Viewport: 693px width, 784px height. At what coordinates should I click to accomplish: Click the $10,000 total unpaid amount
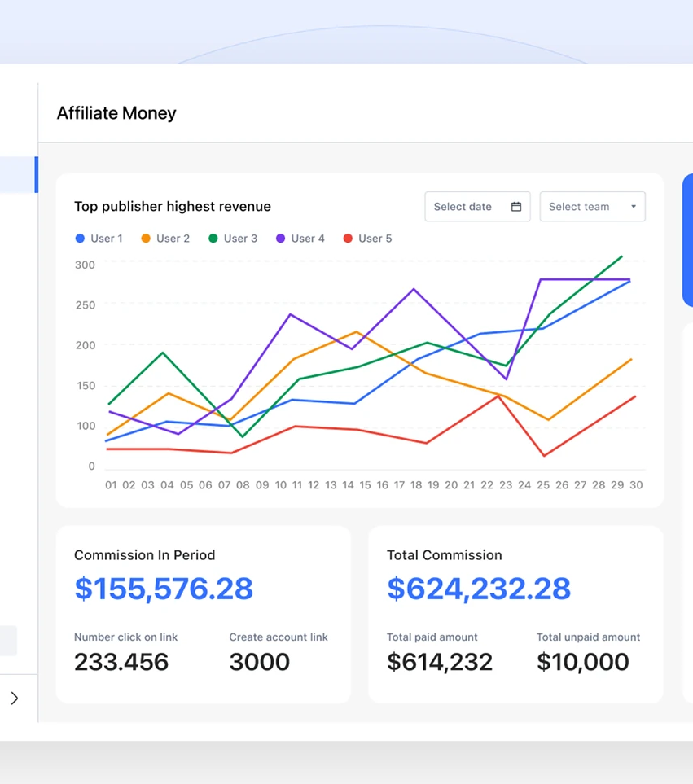(x=582, y=662)
